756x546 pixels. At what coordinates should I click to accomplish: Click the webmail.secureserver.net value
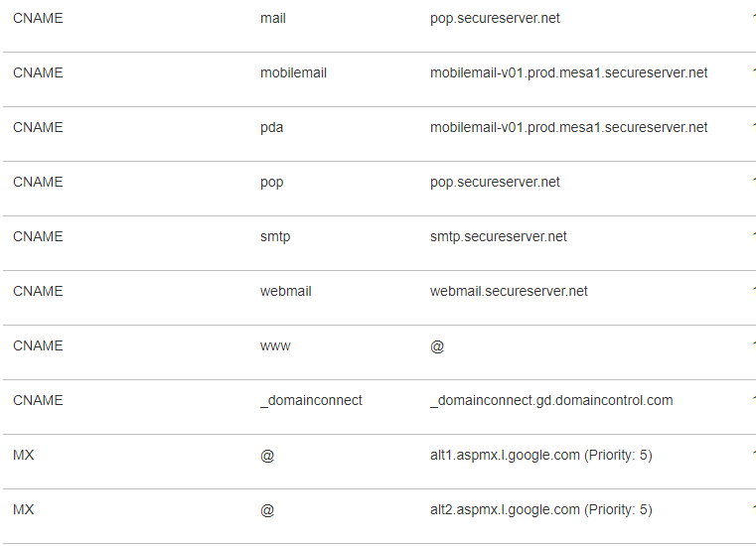tap(509, 292)
